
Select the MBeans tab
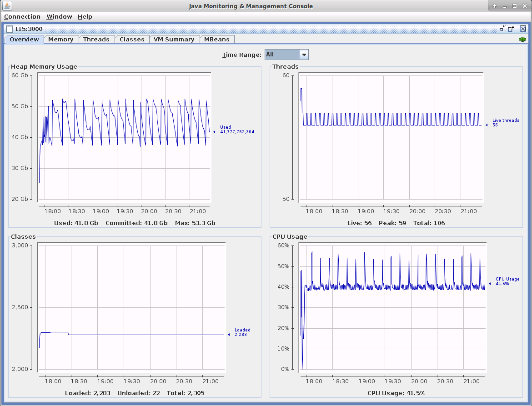pos(217,40)
